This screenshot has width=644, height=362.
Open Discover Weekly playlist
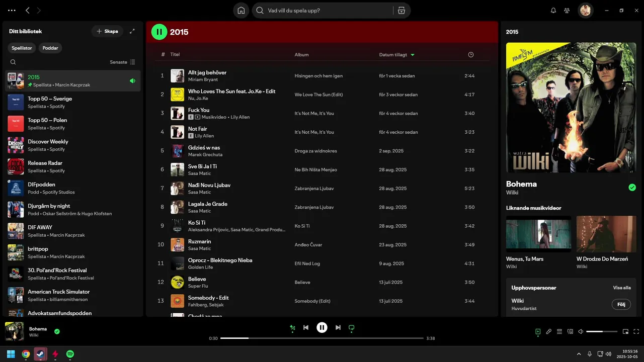[x=73, y=145]
